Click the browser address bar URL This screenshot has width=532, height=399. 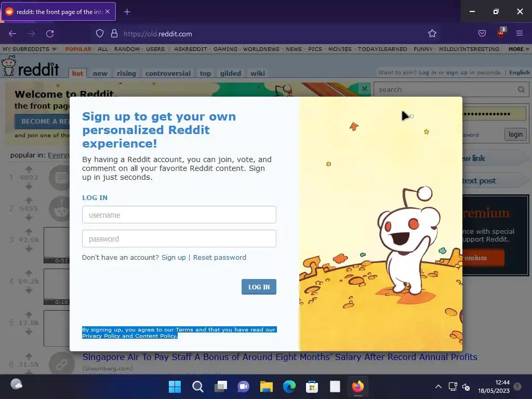coord(158,34)
